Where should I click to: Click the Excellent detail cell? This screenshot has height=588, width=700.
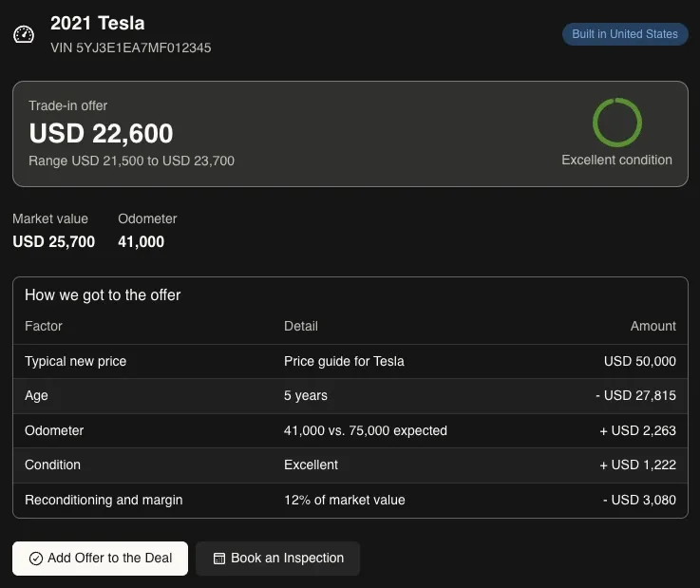click(311, 465)
